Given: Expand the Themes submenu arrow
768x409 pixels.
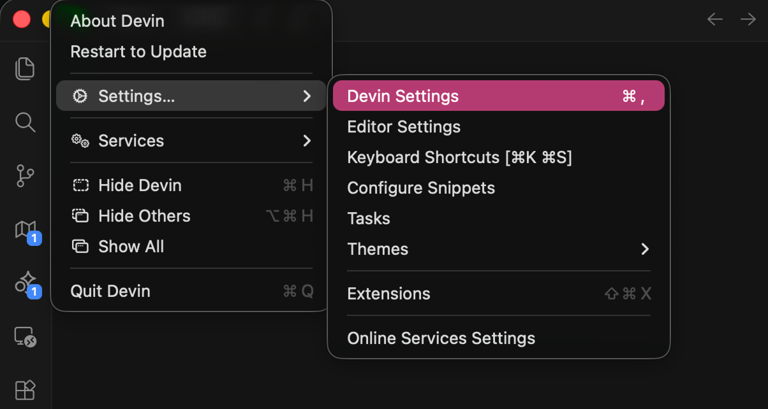Looking at the screenshot, I should pyautogui.click(x=645, y=249).
